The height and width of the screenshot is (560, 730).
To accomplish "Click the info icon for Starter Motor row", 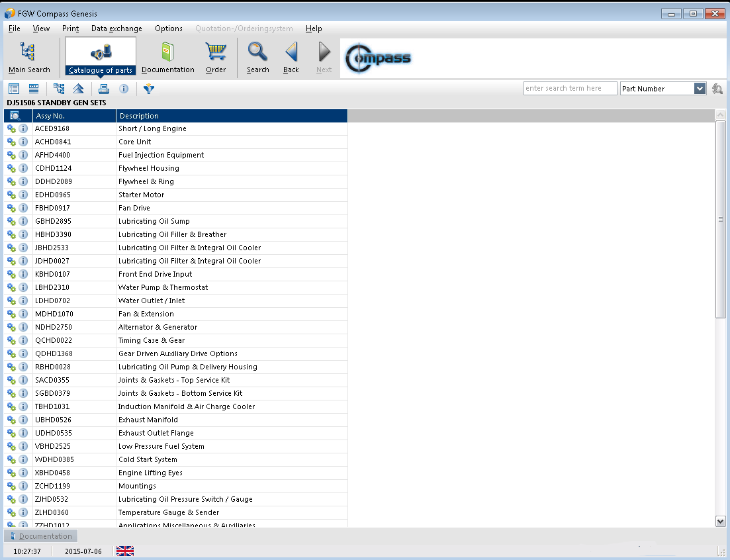I will 23,195.
